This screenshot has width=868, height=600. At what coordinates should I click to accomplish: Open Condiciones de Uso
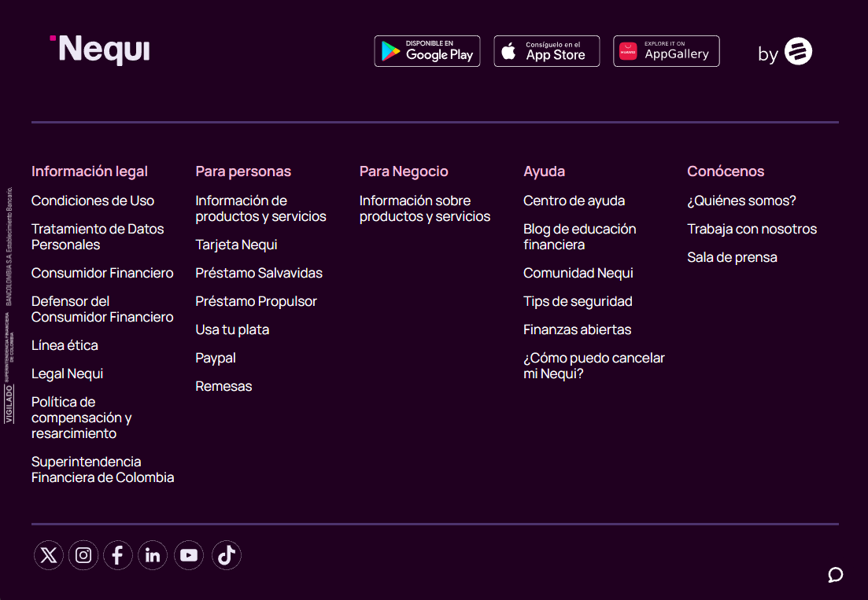[x=92, y=201]
